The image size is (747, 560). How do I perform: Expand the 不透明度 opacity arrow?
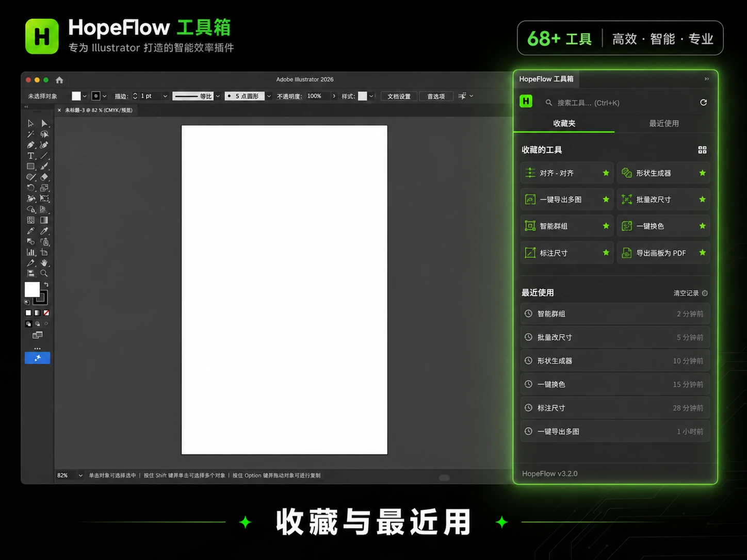click(334, 96)
